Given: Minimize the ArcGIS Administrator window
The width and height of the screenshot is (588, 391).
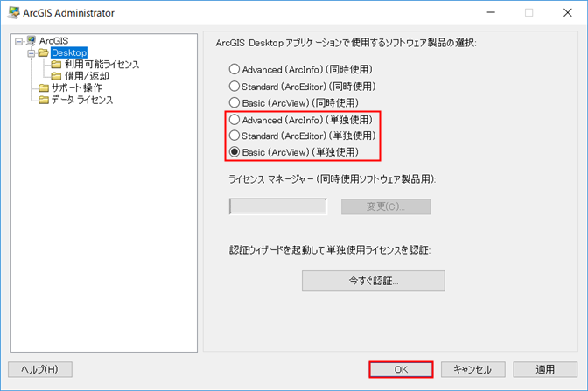Looking at the screenshot, I should (x=491, y=13).
